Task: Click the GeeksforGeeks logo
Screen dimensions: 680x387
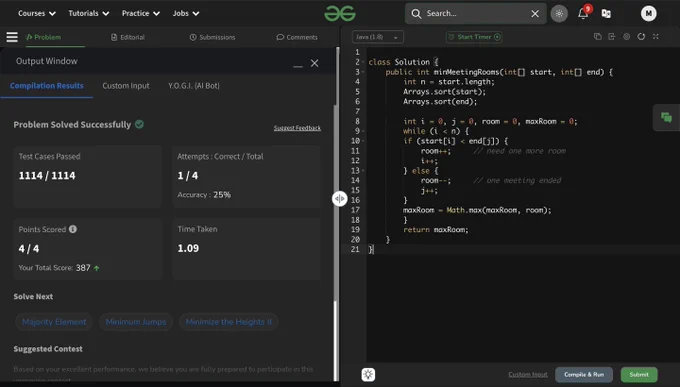Action: [340, 13]
